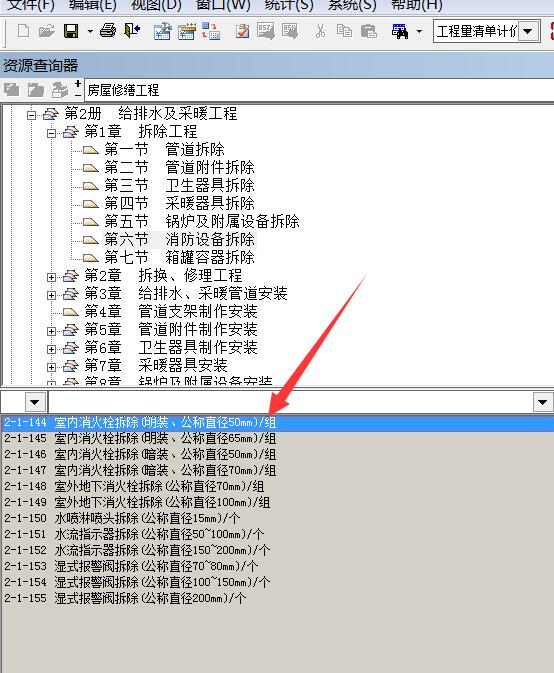The width and height of the screenshot is (554, 673).
Task: Expand the 第2章 拆换、修理工程 node
Action: [x=51, y=277]
